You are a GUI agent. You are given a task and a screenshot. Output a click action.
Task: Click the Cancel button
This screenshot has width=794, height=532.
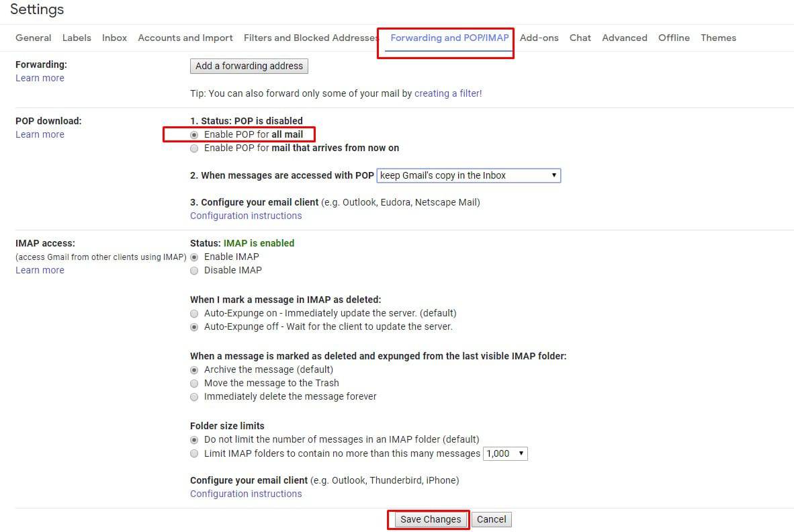[x=491, y=519]
